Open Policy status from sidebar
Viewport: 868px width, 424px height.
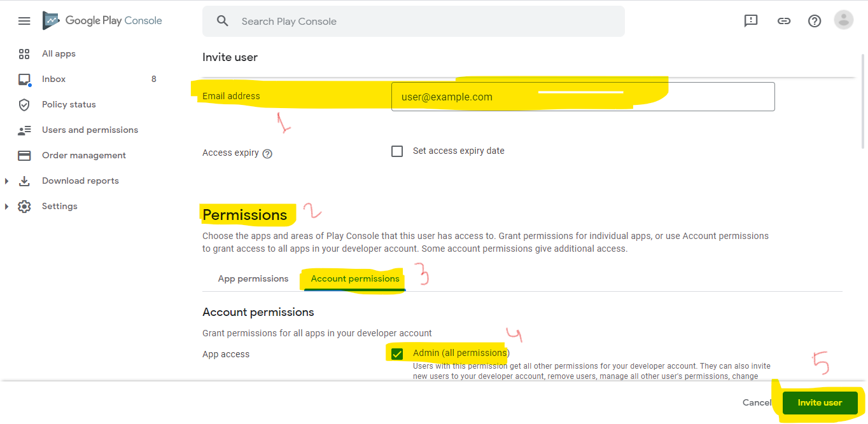69,104
